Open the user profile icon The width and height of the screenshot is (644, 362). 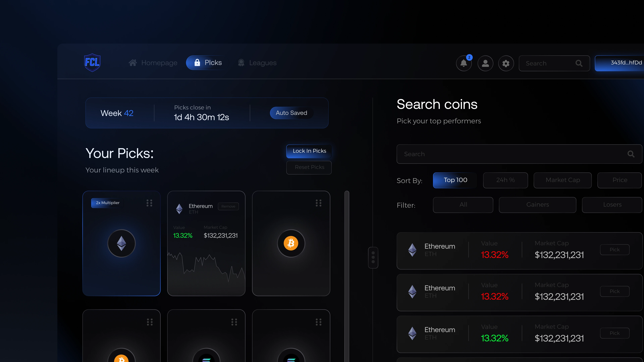click(x=485, y=63)
